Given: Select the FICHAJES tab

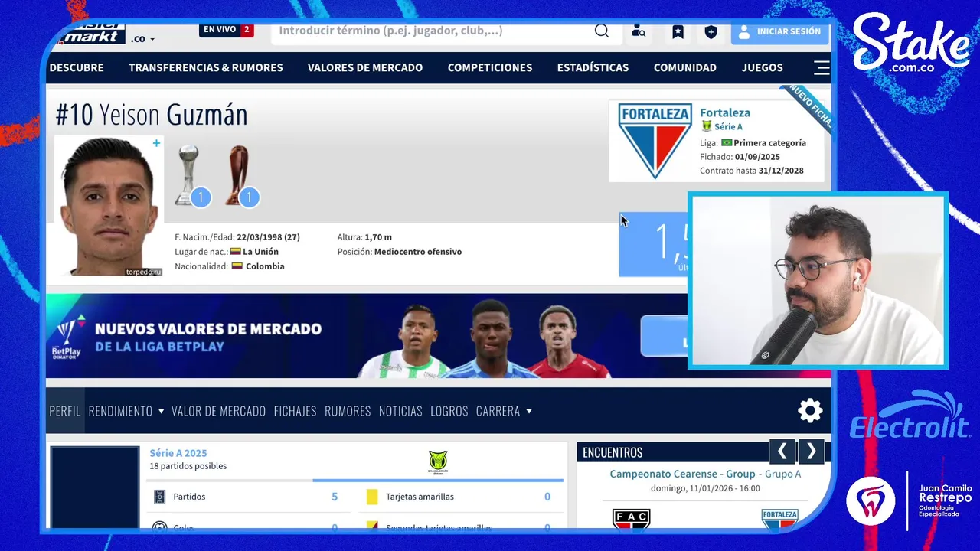Looking at the screenshot, I should point(295,411).
